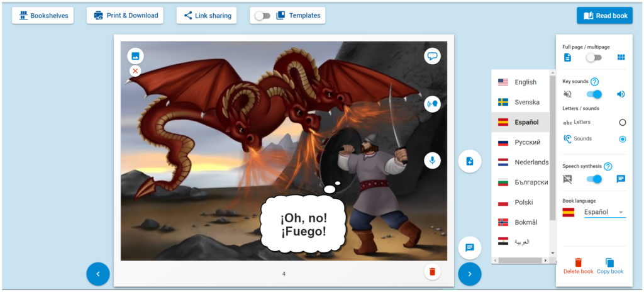Click the Read book button

(604, 16)
